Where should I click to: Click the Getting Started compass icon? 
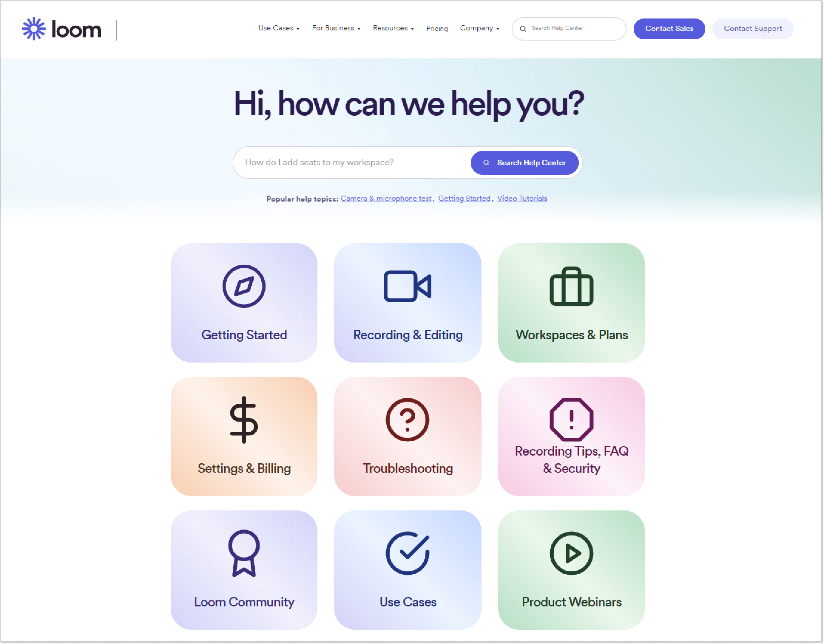(x=243, y=286)
